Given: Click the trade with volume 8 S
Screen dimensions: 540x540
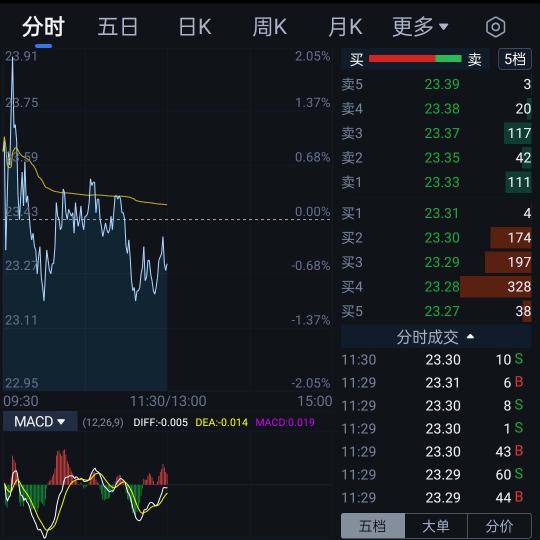Looking at the screenshot, I should click(436, 406).
